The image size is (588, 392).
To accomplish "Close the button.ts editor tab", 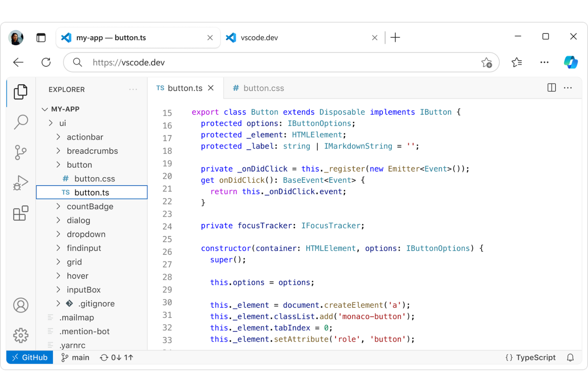I will (x=211, y=88).
